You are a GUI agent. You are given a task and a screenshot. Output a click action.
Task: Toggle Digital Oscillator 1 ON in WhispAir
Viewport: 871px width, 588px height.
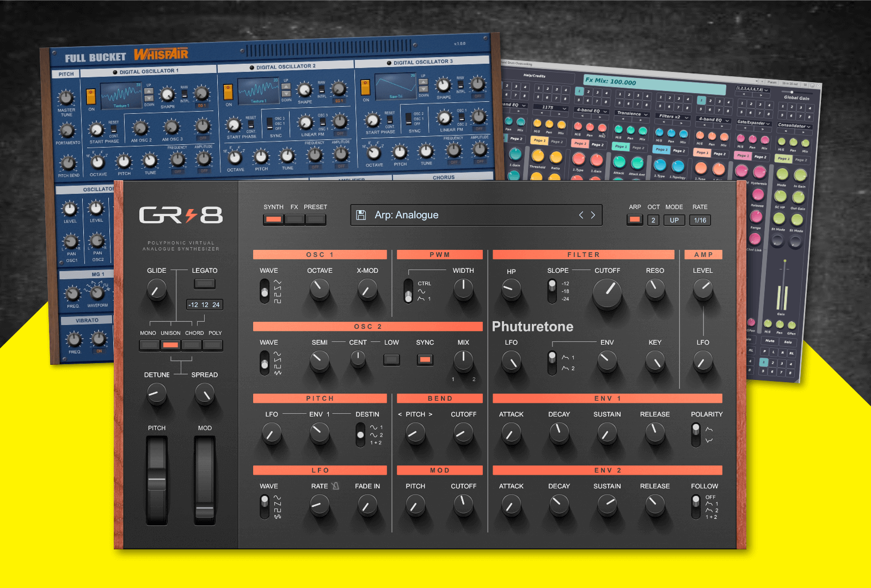tap(91, 97)
